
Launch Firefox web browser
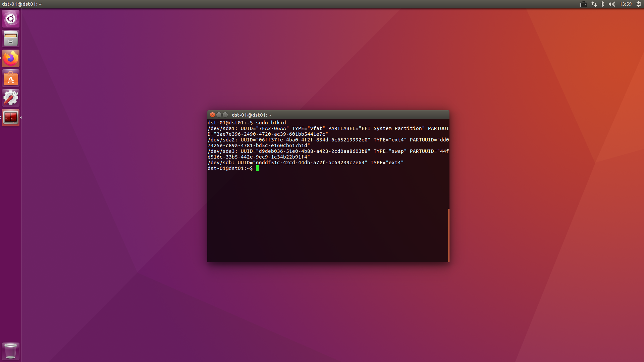[11, 58]
